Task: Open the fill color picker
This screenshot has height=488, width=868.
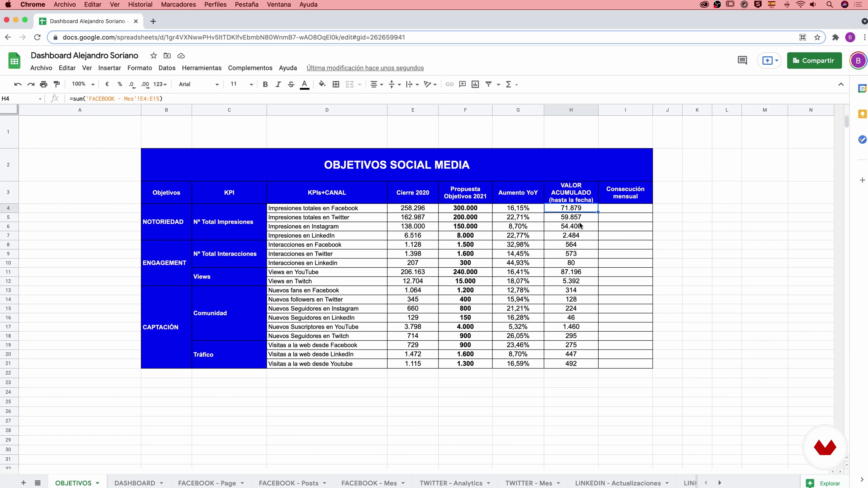Action: click(x=322, y=84)
